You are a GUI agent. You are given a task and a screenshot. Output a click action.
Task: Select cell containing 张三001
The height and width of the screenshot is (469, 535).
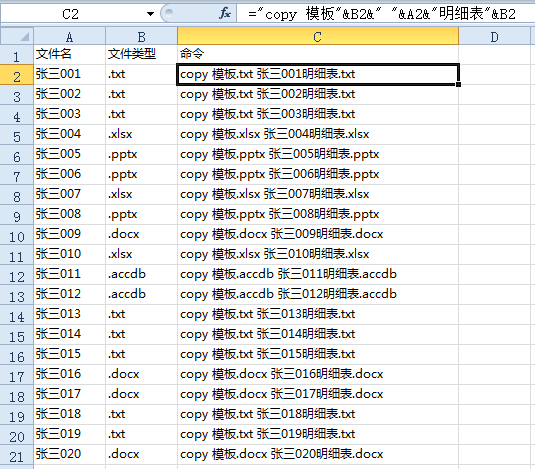69,74
